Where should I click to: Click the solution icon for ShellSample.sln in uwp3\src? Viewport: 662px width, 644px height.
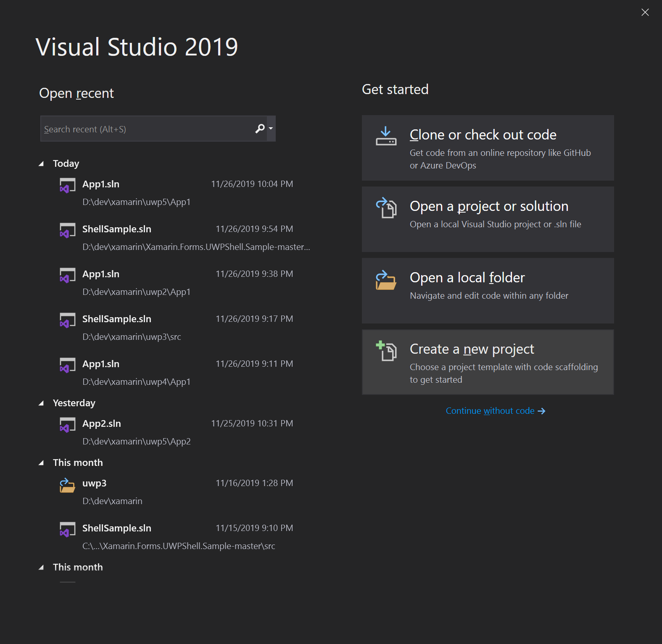pos(67,320)
